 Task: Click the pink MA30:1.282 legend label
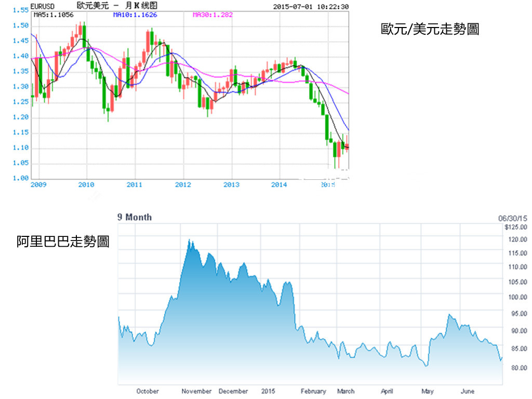[x=212, y=15]
